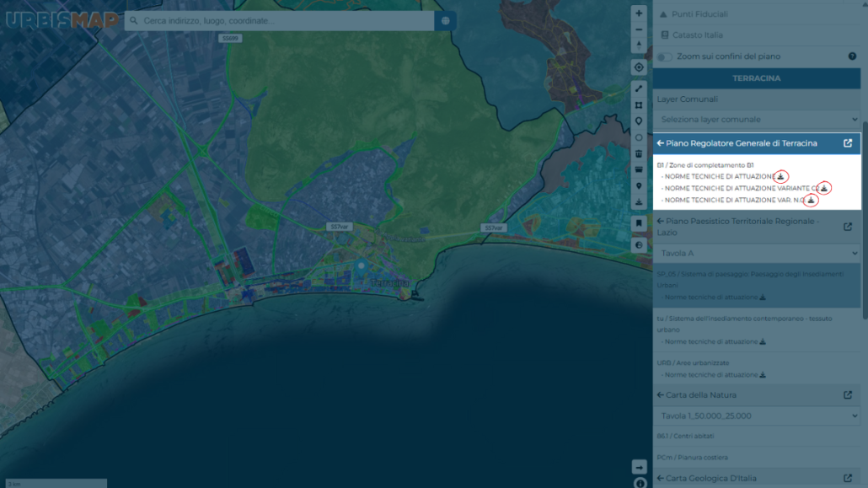Click the URBISMAP logo
868x488 pixels.
[x=62, y=20]
